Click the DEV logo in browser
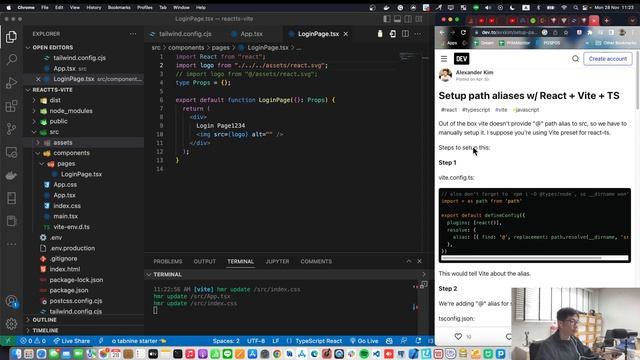Screen dimensions: 640x360 [x=462, y=59]
